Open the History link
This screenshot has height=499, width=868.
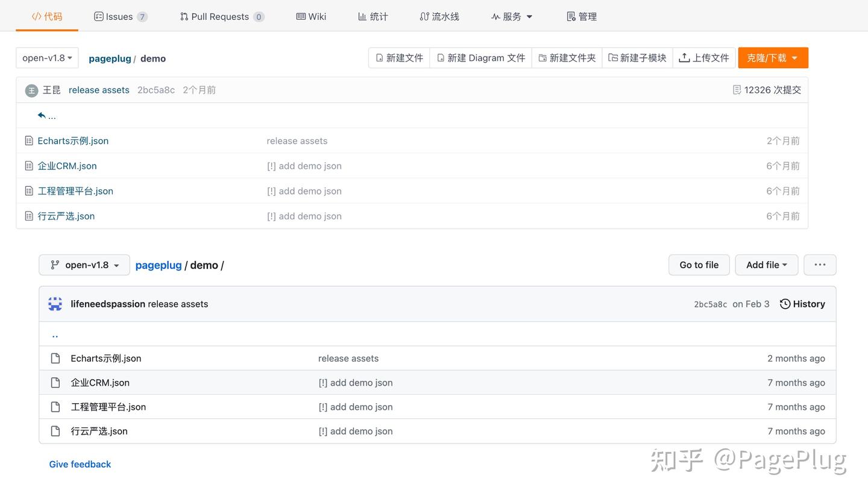[x=802, y=304]
